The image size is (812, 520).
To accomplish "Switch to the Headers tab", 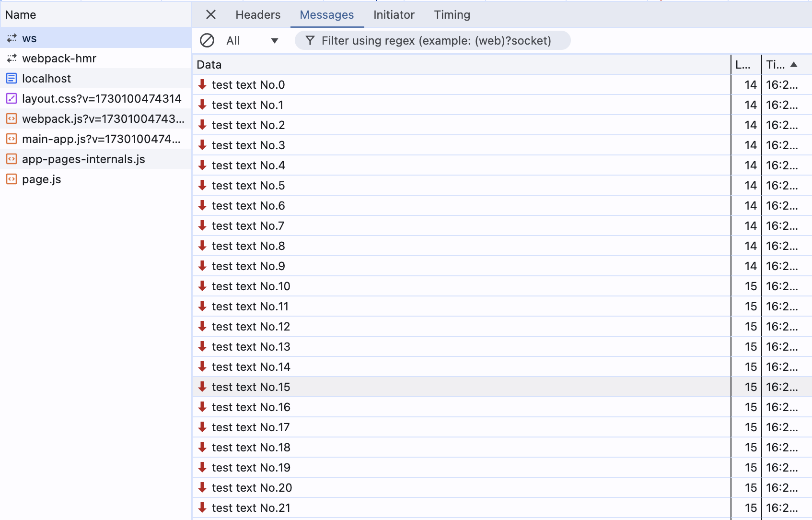I will pos(257,14).
